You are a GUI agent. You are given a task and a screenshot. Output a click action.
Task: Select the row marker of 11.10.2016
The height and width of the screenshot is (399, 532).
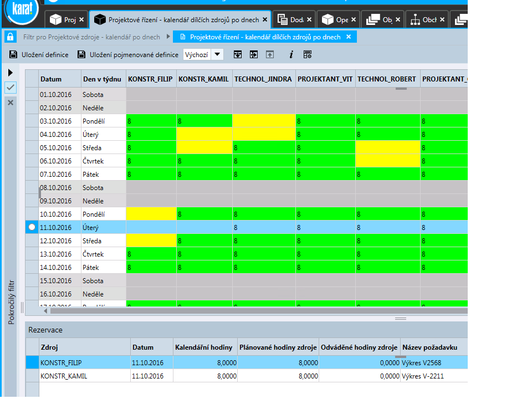pos(32,227)
